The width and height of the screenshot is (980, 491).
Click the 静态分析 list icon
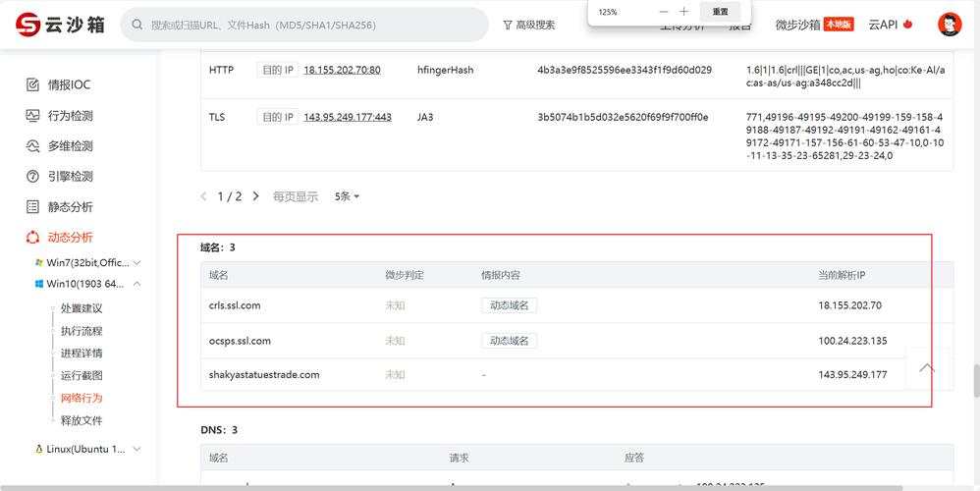(32, 207)
